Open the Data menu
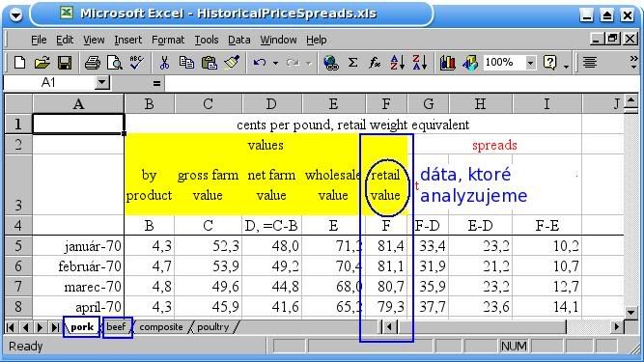Screen dimensions: 644x362 tap(239, 40)
